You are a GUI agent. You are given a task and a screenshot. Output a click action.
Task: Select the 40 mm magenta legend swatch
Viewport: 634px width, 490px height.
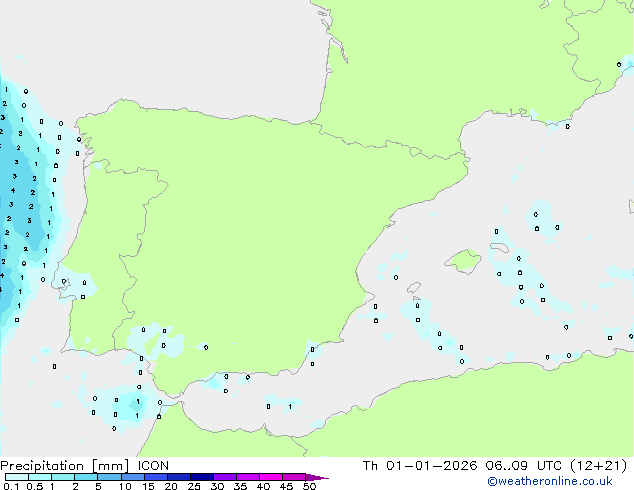coord(271,477)
